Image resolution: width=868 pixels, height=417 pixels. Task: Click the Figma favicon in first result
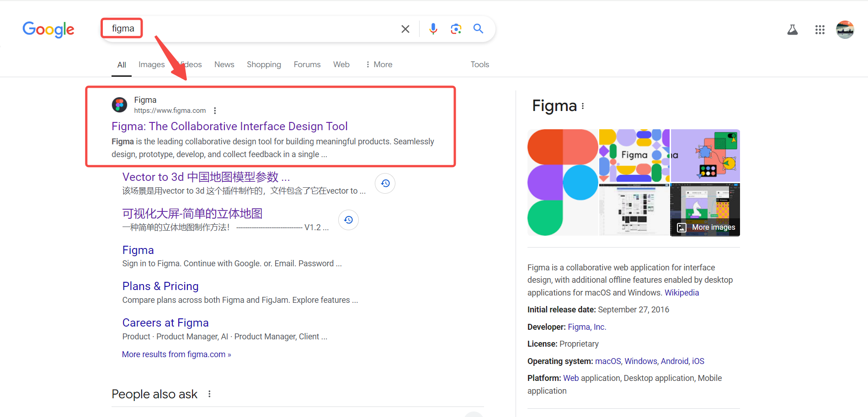click(x=120, y=105)
